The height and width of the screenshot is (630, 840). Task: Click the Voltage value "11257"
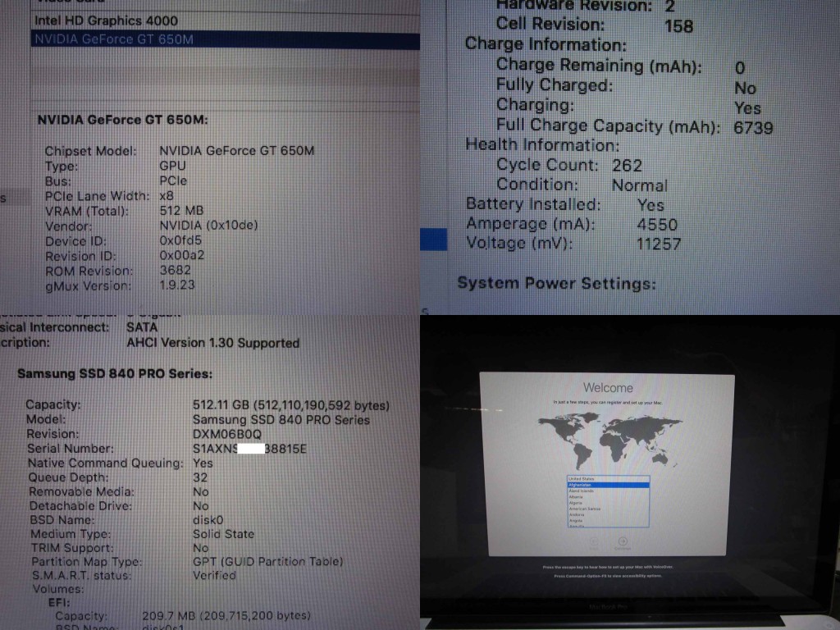[659, 244]
